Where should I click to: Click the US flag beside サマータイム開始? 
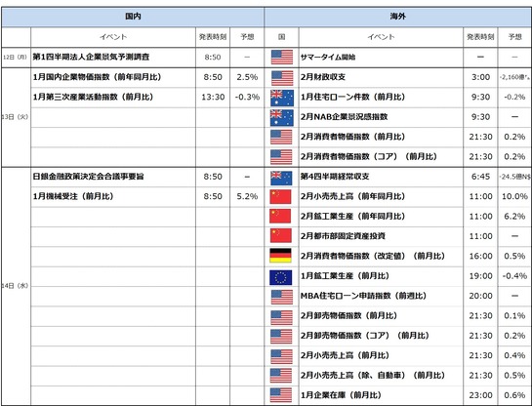[282, 57]
